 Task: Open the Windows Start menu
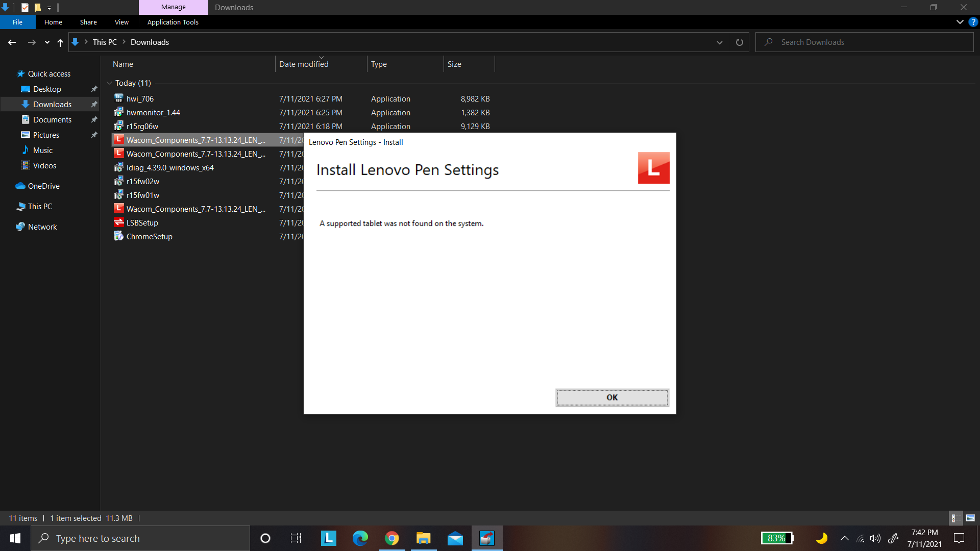(15, 538)
